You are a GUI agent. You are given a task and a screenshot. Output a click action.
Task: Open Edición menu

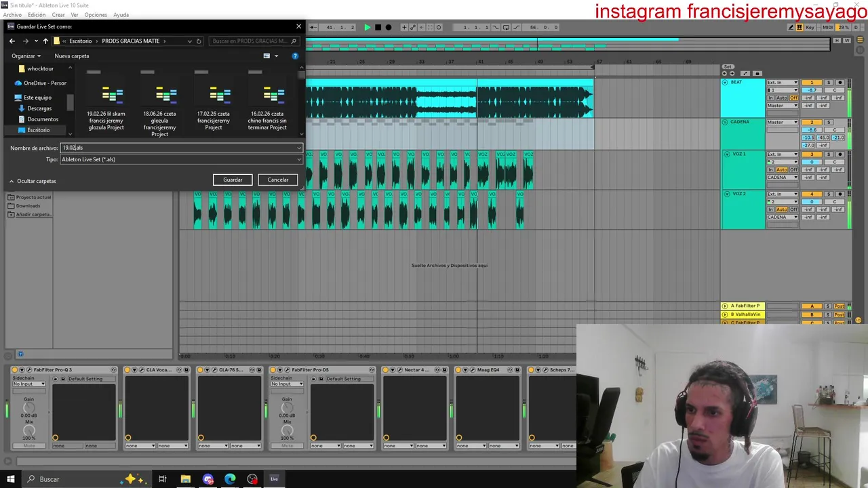tap(37, 15)
